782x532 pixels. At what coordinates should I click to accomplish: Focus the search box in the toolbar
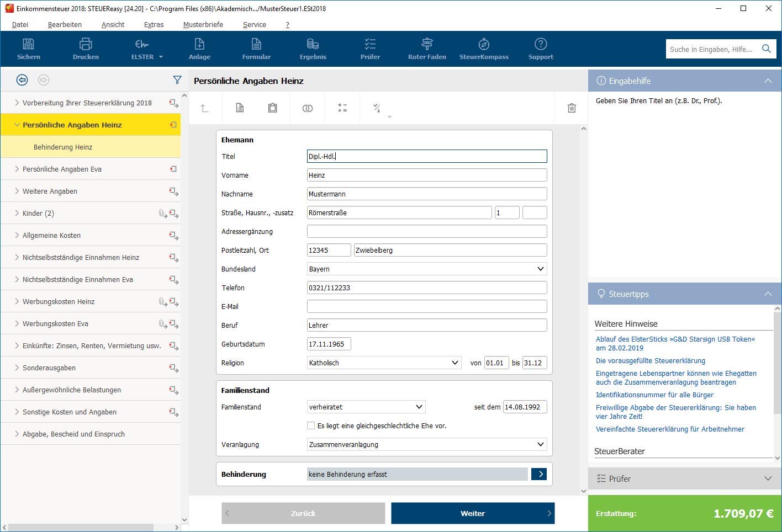[711, 49]
